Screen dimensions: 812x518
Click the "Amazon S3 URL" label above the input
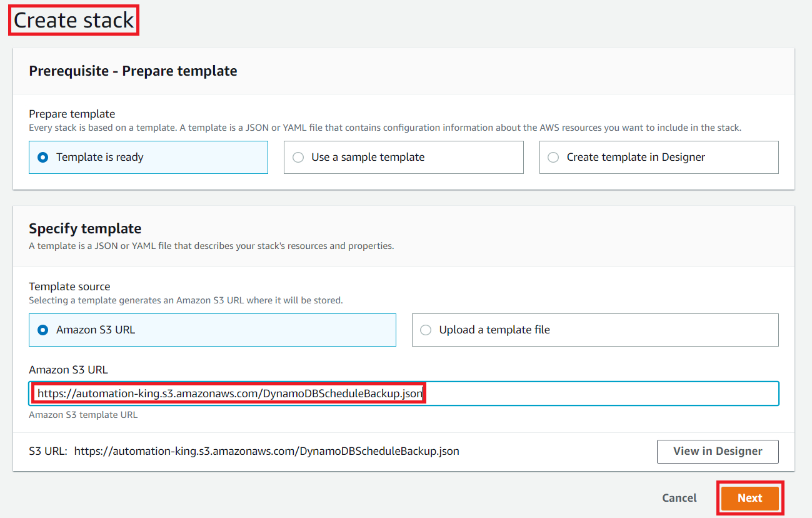69,370
